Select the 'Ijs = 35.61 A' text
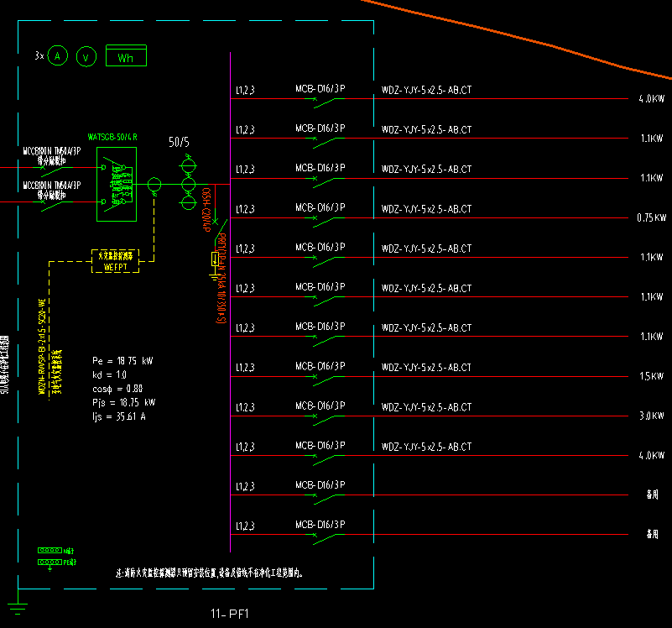 point(119,417)
